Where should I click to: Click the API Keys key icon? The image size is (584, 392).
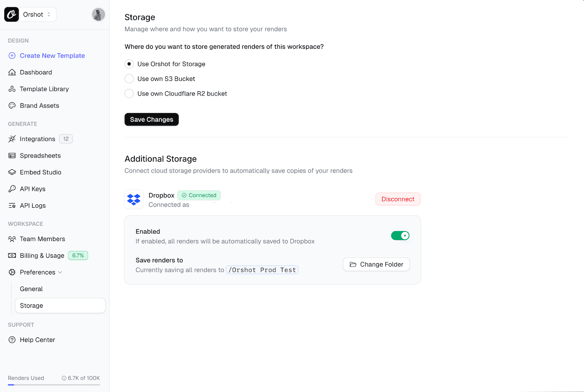[12, 189]
